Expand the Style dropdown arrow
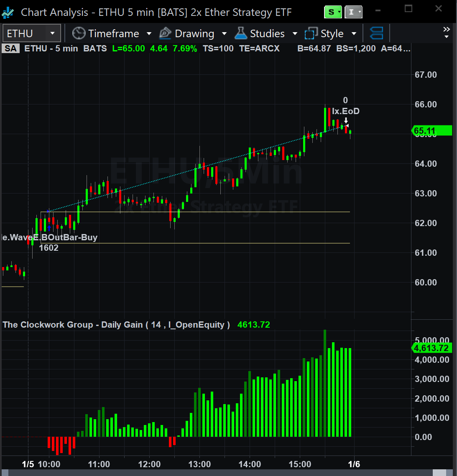 (x=354, y=33)
